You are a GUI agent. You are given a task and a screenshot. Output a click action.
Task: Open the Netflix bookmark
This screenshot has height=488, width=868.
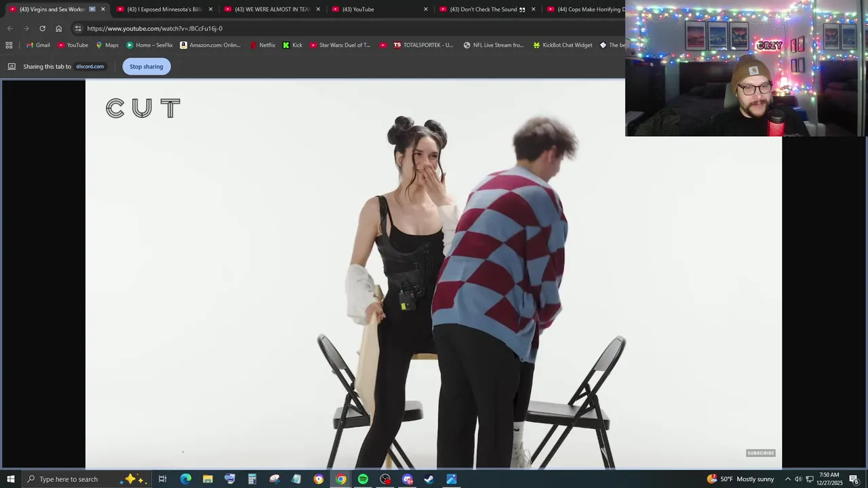pos(262,45)
